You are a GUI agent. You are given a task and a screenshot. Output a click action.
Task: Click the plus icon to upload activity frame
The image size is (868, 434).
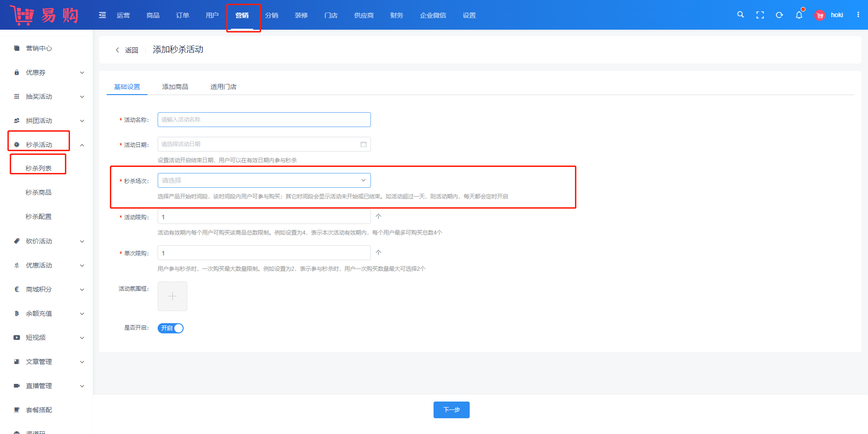coord(172,296)
